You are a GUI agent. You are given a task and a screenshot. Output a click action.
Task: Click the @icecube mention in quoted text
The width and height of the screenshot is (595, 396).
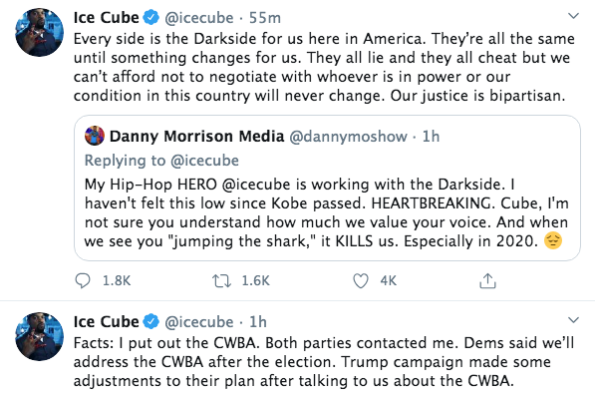click(x=256, y=184)
